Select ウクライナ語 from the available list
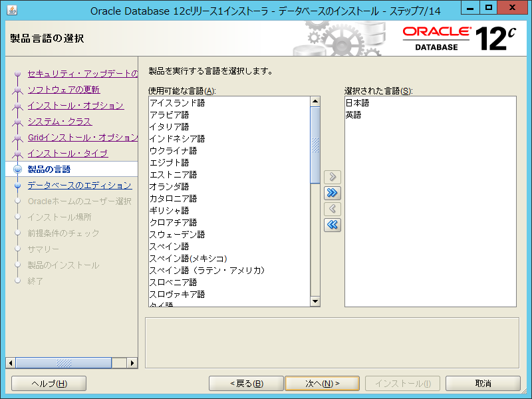The height and width of the screenshot is (399, 532). pos(173,151)
